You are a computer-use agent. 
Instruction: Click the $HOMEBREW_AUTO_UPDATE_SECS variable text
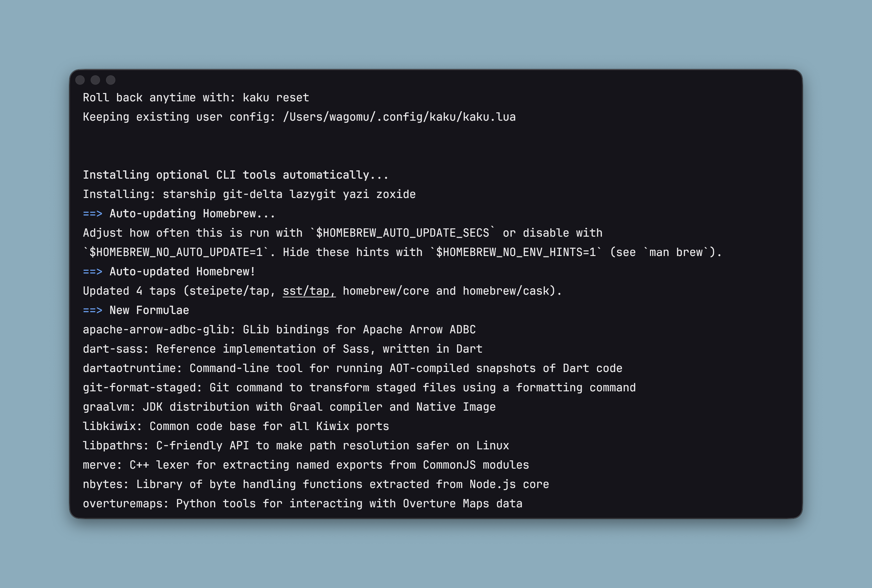(x=402, y=233)
